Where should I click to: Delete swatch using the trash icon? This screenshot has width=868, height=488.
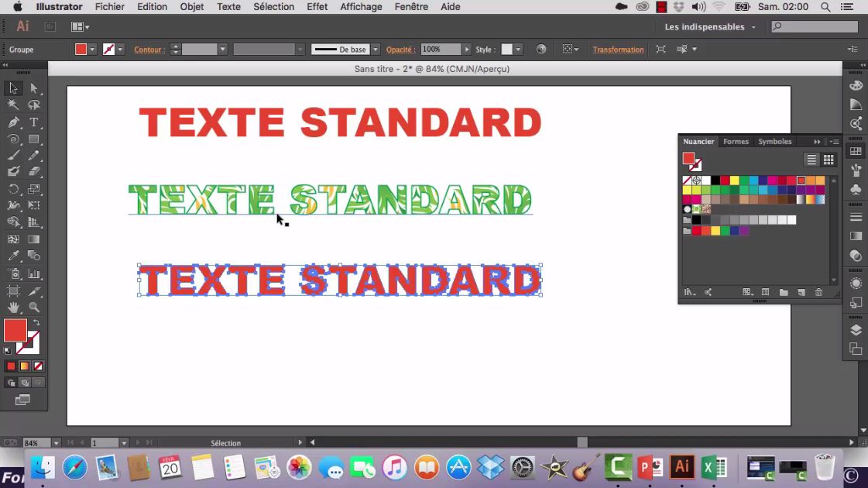(818, 292)
